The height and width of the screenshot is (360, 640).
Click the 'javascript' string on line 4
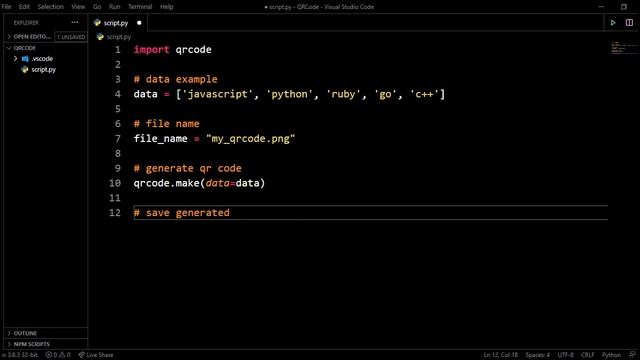coord(217,94)
